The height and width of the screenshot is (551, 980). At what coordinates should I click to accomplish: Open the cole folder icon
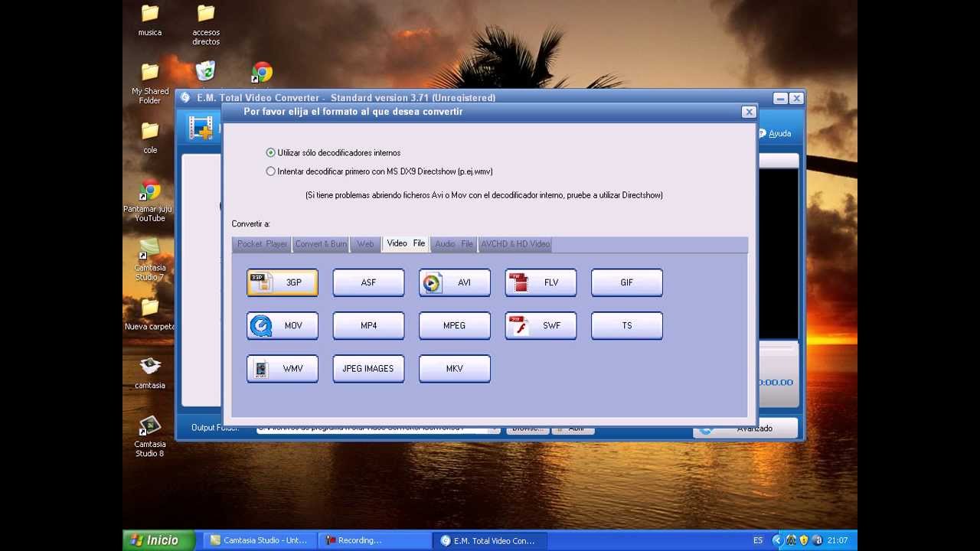(x=150, y=138)
